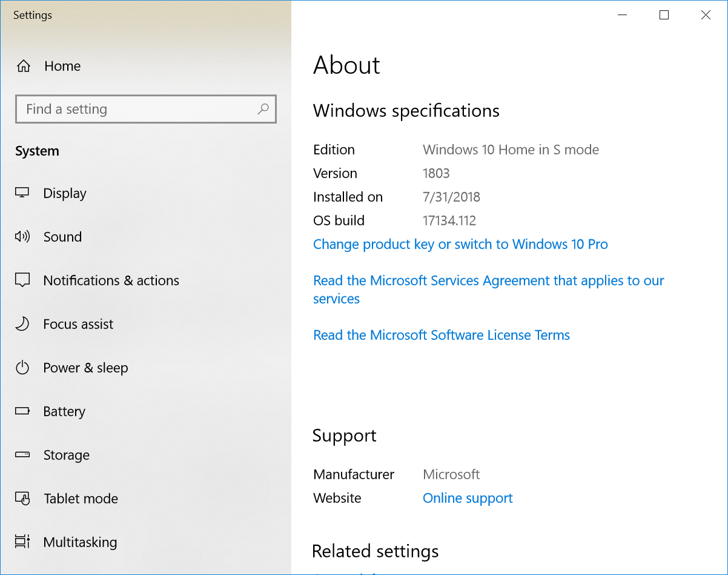Click the Version label
The width and height of the screenshot is (728, 575).
[x=336, y=173]
